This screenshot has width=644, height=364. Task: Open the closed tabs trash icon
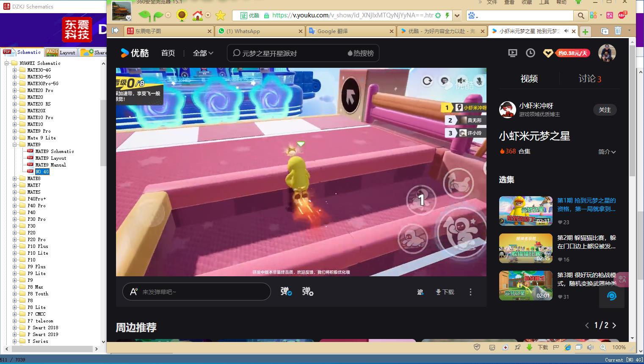tap(618, 31)
